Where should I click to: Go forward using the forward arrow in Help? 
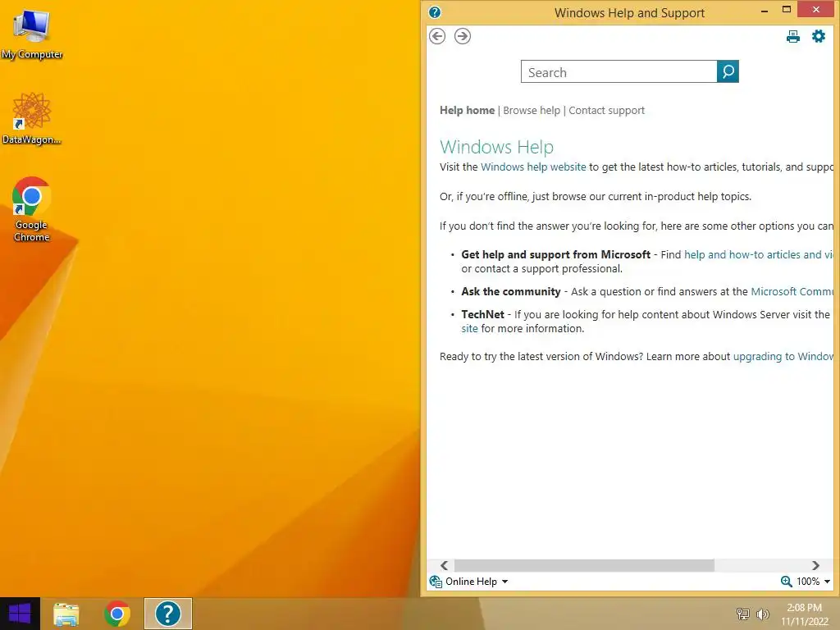(x=463, y=36)
